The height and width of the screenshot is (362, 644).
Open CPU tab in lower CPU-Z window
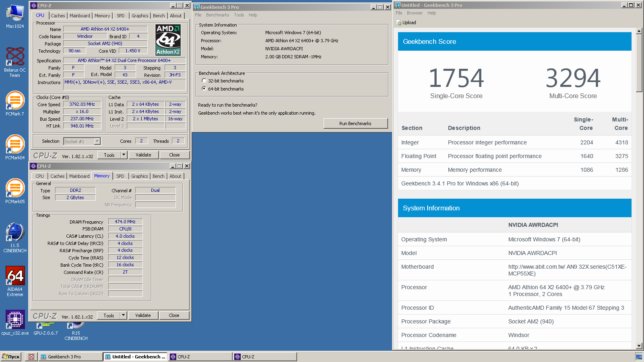coord(39,176)
